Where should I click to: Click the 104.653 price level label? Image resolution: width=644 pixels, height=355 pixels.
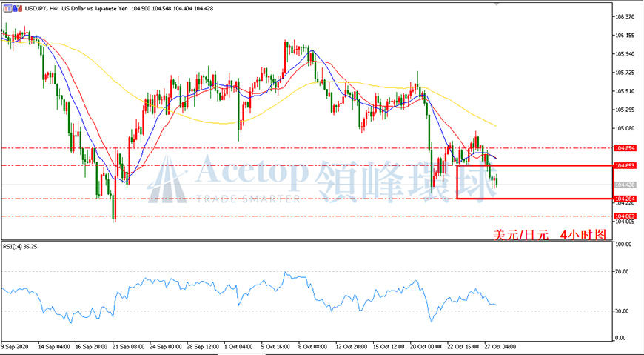click(x=623, y=165)
